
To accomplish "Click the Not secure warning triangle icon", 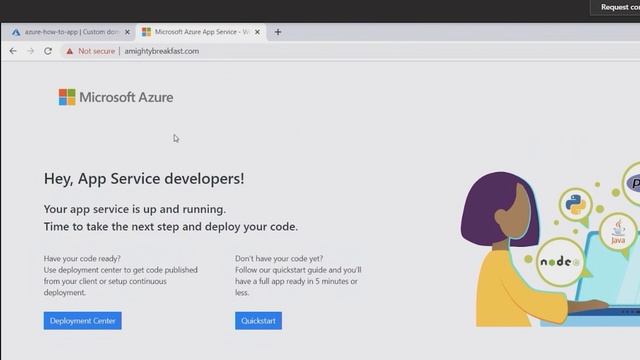I will pos(70,51).
